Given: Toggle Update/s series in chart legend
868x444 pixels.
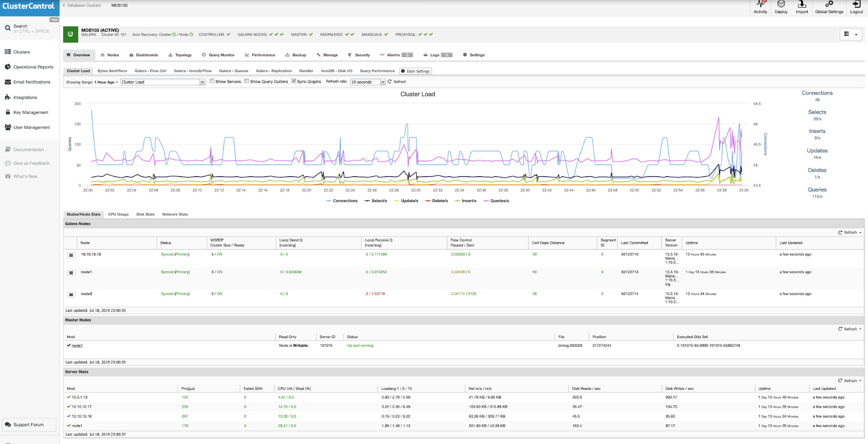Looking at the screenshot, I should click(406, 201).
